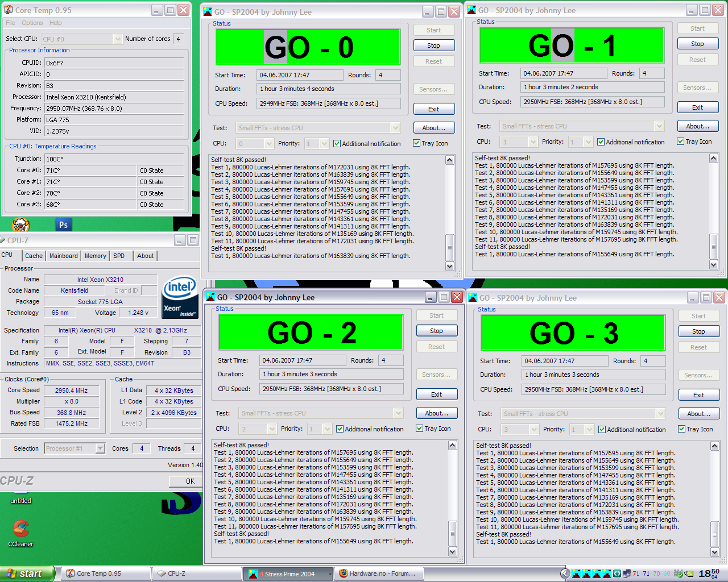The width and height of the screenshot is (728, 582).
Task: Click the GO - 1 window title bar icon
Action: 471,10
